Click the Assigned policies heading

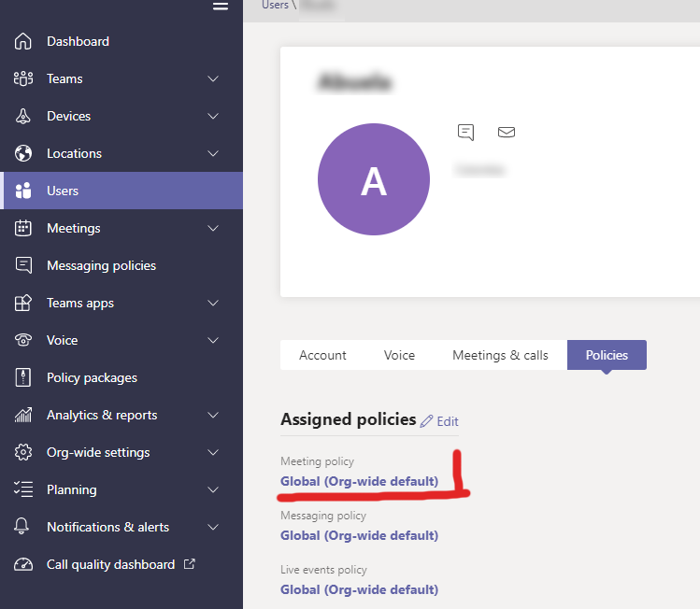pos(349,419)
